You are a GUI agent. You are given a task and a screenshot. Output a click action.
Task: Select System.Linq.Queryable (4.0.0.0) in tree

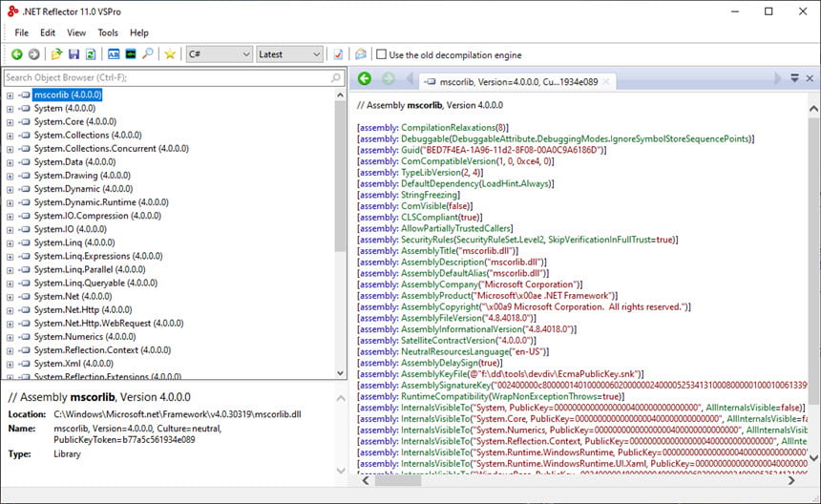[x=95, y=283]
